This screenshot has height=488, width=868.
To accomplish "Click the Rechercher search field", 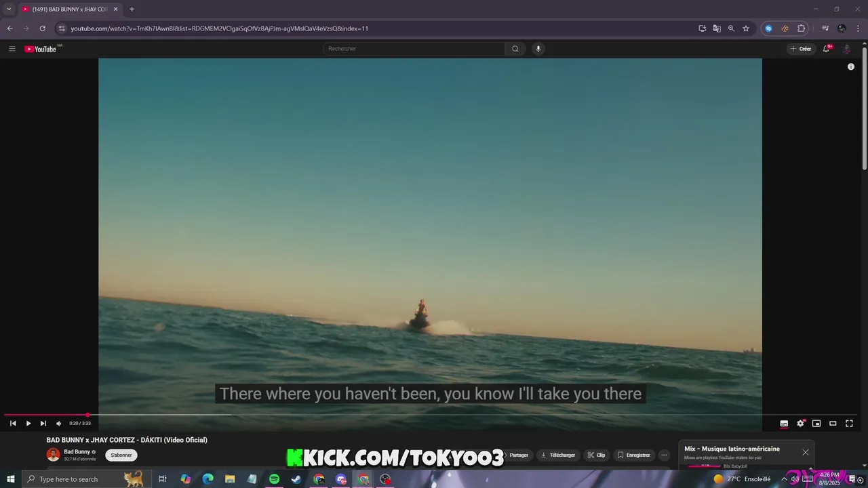I will tap(414, 49).
